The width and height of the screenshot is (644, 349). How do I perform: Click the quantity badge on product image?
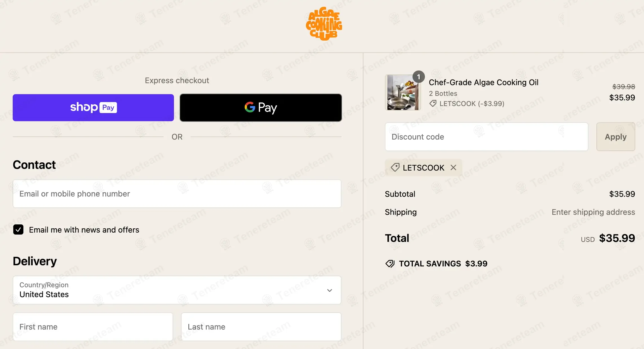coord(418,77)
